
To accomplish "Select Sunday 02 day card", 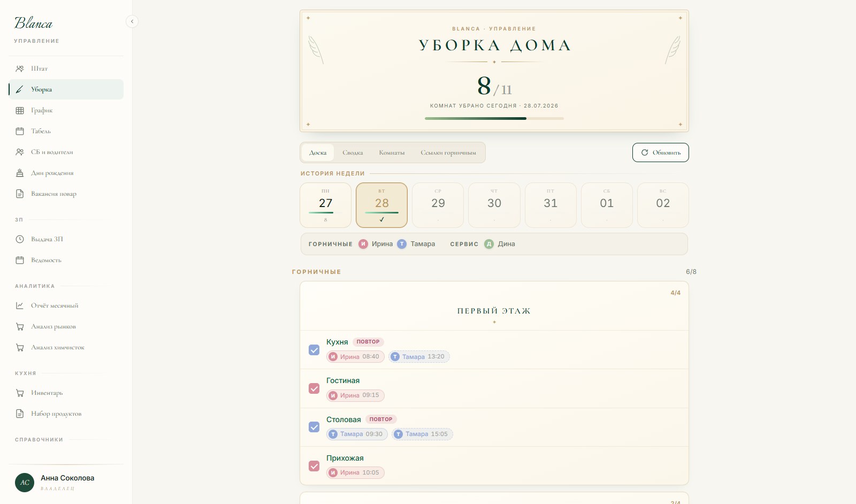I will pos(663,205).
